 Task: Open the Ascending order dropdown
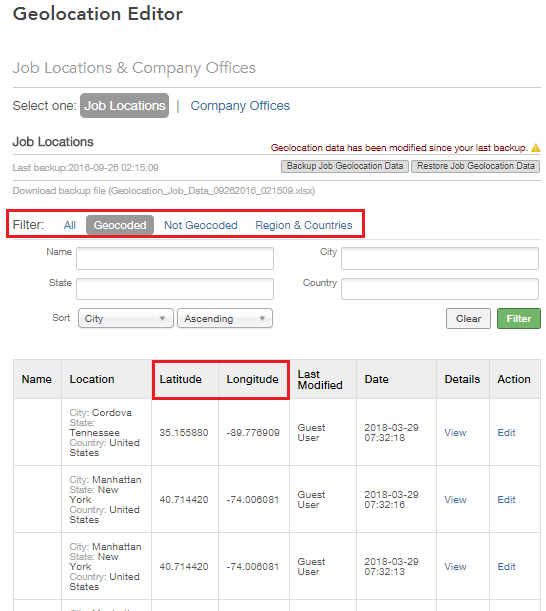(x=225, y=318)
